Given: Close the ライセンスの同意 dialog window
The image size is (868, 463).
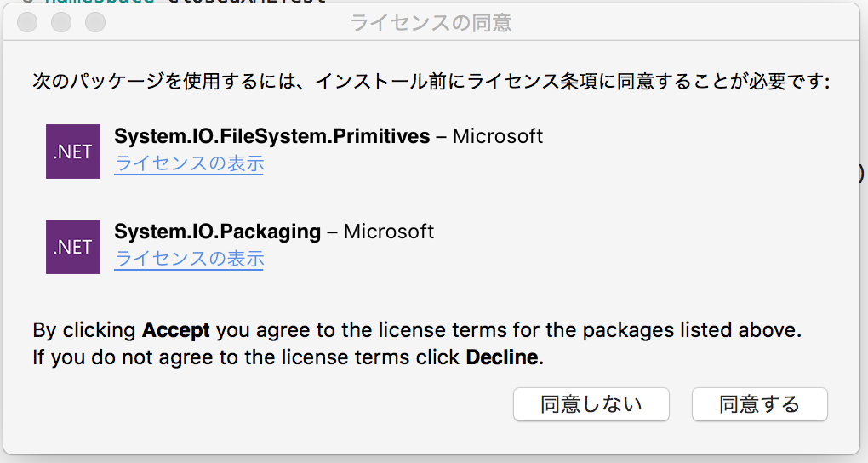Looking at the screenshot, I should pyautogui.click(x=27, y=23).
